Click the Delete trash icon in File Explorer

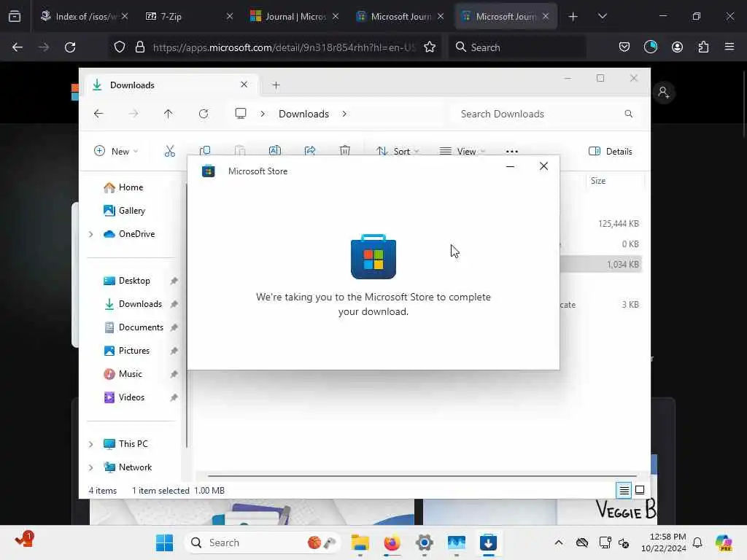[345, 150]
